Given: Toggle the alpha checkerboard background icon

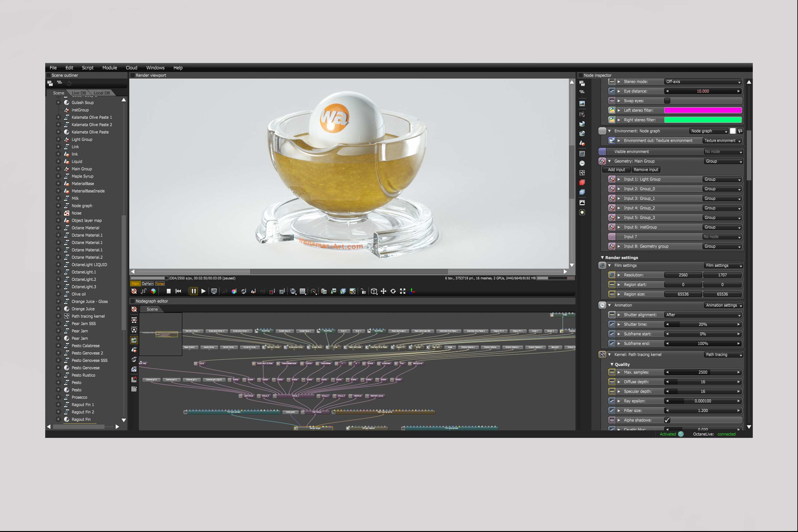Looking at the screenshot, I should 353,291.
